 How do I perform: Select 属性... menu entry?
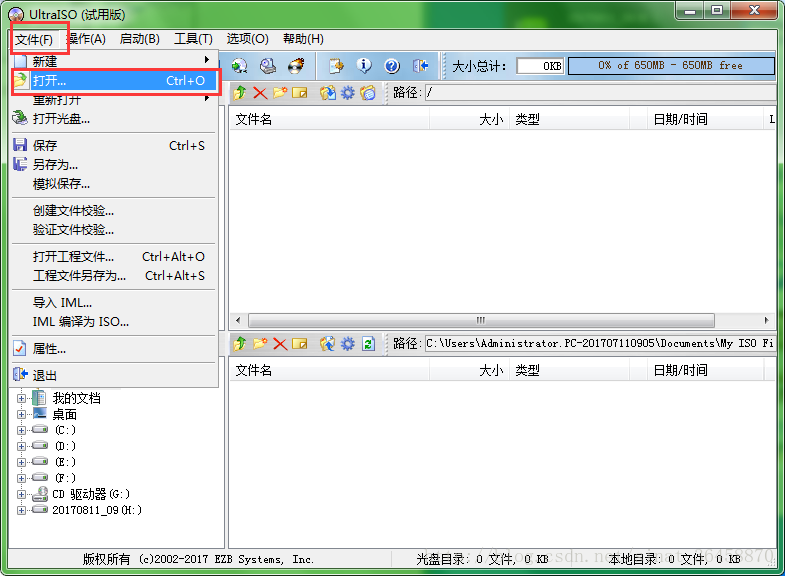(x=115, y=349)
